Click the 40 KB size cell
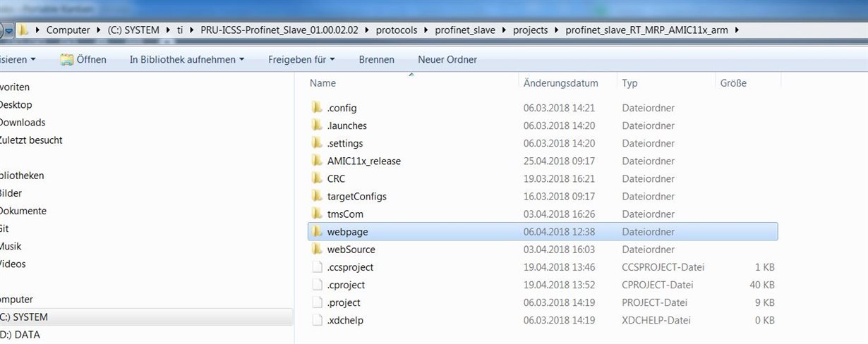 (761, 285)
